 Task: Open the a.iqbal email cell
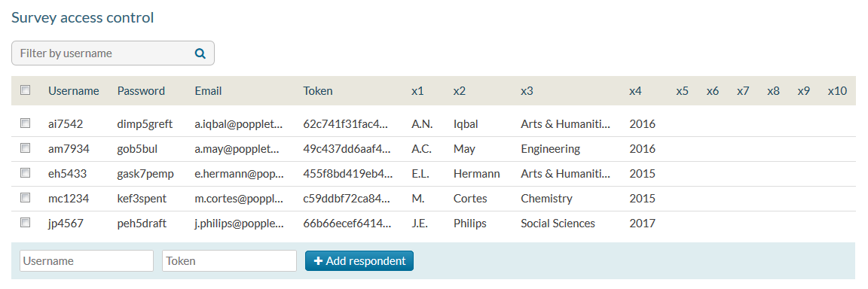[239, 124]
